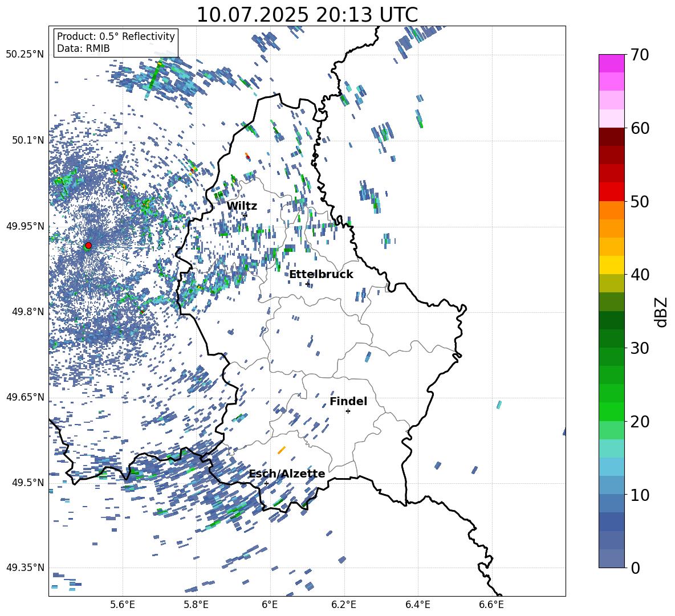Click the 70 colorbar tick label
The image size is (675, 616).
pyautogui.click(x=640, y=55)
